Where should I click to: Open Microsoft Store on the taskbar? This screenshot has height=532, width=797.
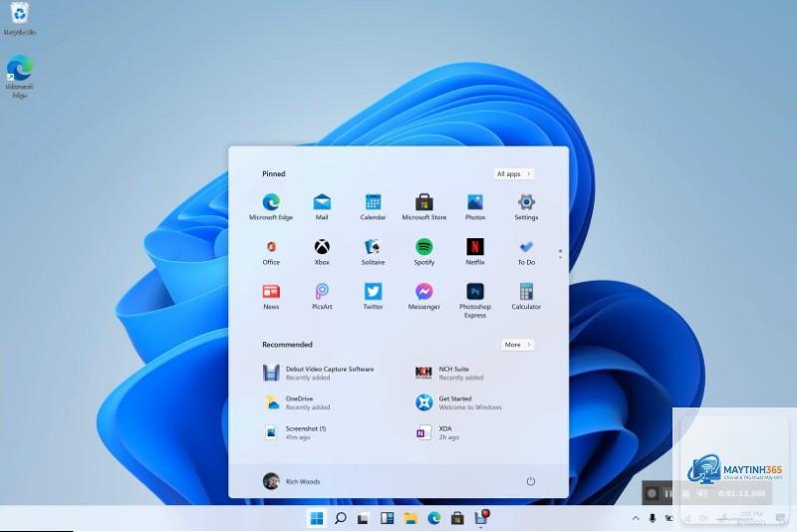coord(457,518)
